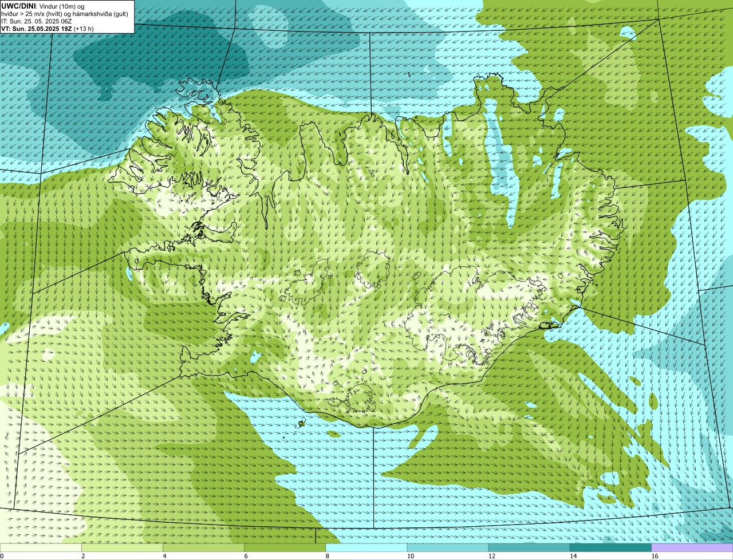Viewport: 733px width, 560px height.
Task: Click the '4' tick label on the legend
Action: pyautogui.click(x=164, y=556)
